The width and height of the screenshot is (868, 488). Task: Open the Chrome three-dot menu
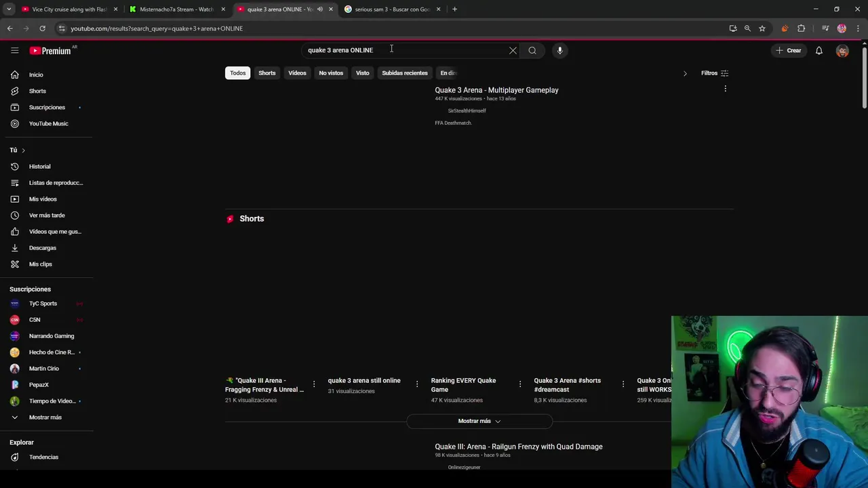(858, 28)
